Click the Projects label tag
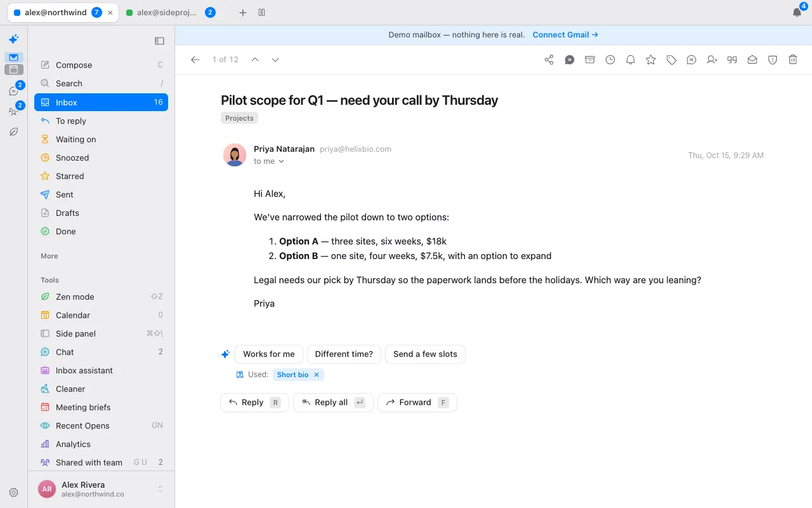 pos(239,118)
